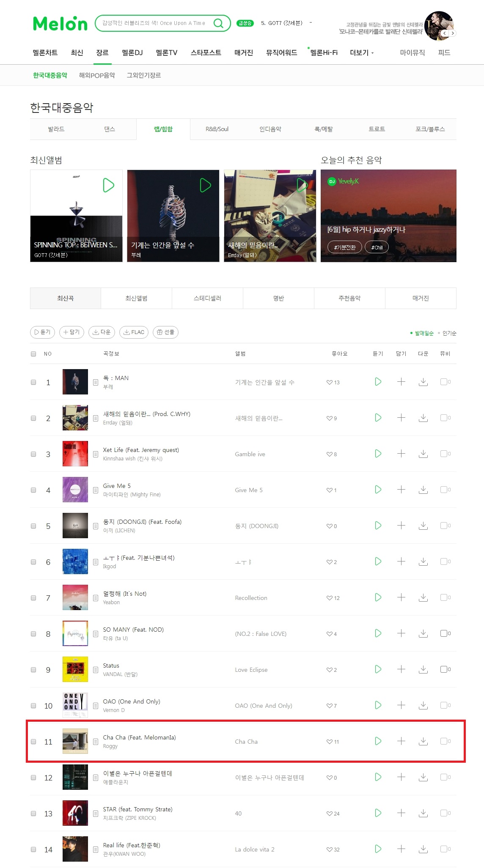The image size is (484, 868).
Task: Go to next banner with right arrow
Action: 453,33
